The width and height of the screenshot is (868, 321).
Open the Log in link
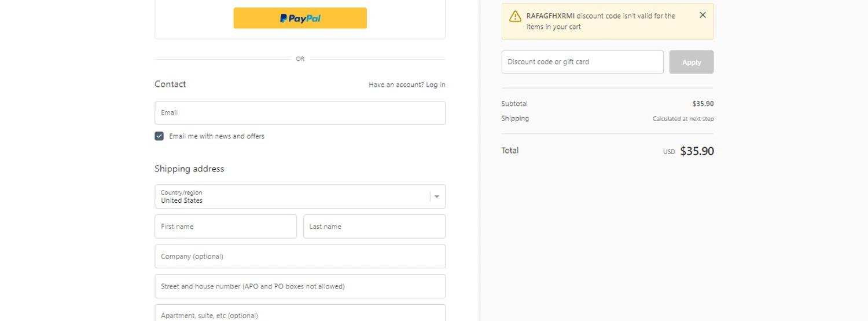tap(436, 85)
